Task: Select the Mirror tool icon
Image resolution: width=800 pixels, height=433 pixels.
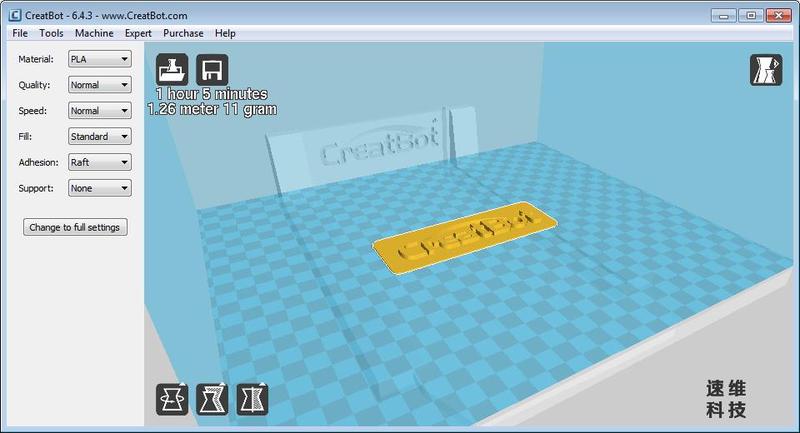Action: point(252,399)
